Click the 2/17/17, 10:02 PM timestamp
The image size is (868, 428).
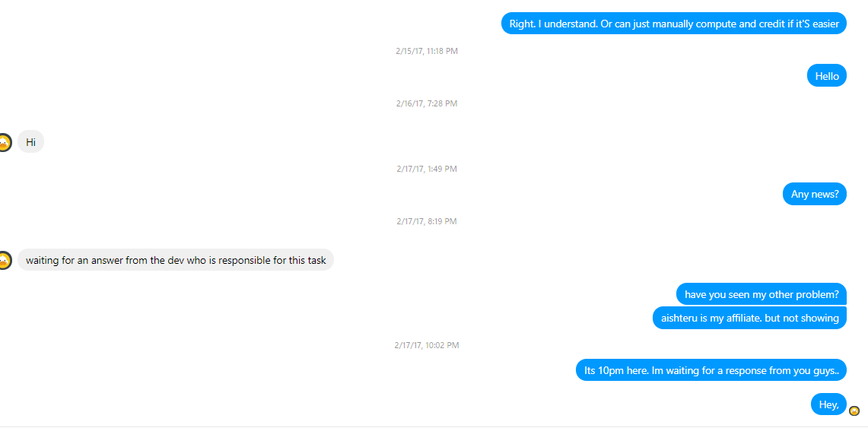(427, 345)
